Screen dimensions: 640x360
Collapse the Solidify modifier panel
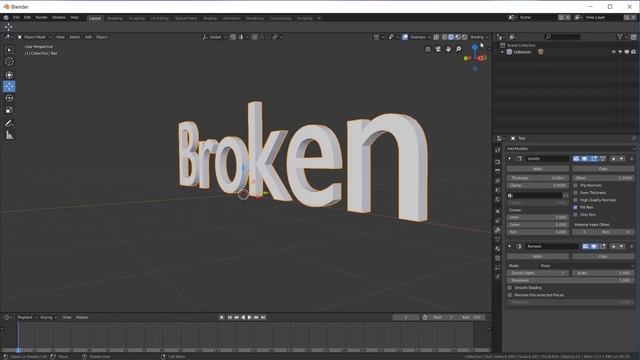[x=509, y=159]
